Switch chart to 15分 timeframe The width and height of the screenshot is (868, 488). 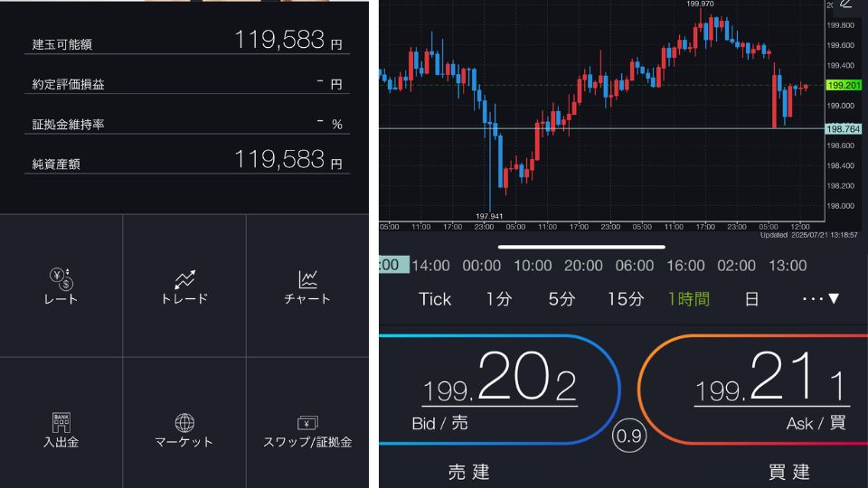625,299
